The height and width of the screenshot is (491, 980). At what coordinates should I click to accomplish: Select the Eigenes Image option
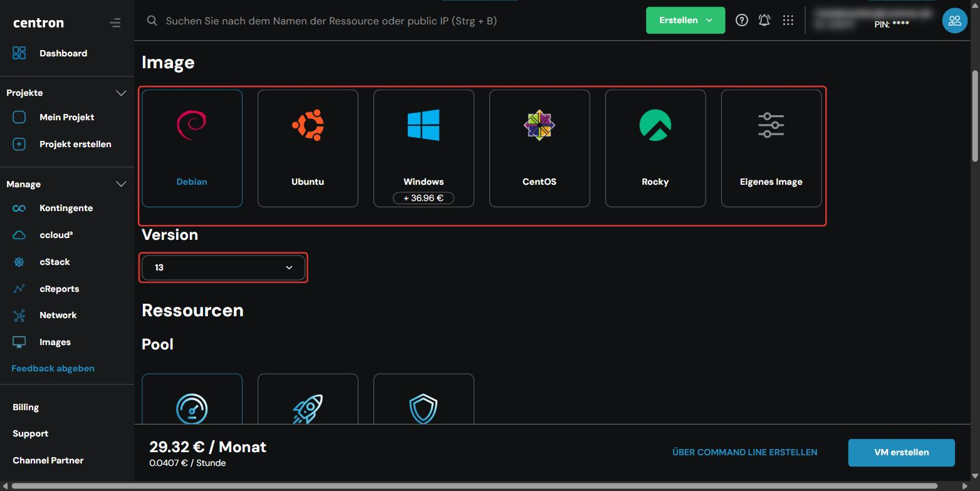(x=771, y=148)
